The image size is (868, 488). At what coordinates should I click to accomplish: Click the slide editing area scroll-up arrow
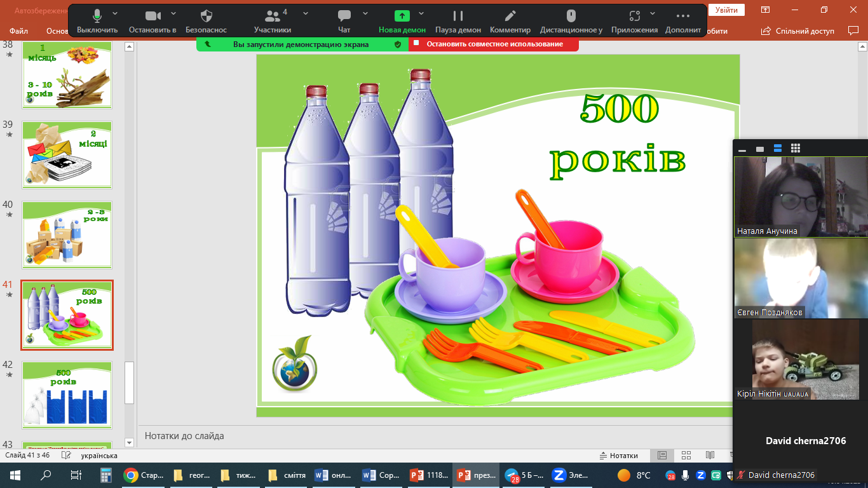point(863,46)
